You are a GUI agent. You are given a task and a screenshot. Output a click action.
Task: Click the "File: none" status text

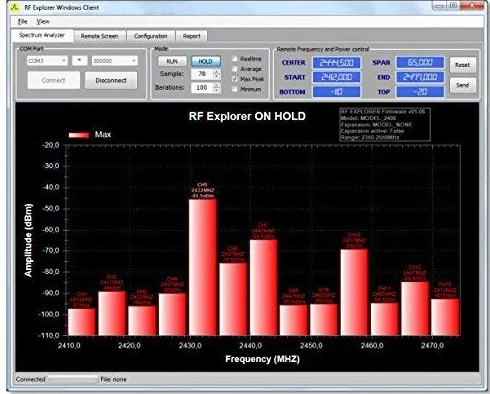point(113,379)
